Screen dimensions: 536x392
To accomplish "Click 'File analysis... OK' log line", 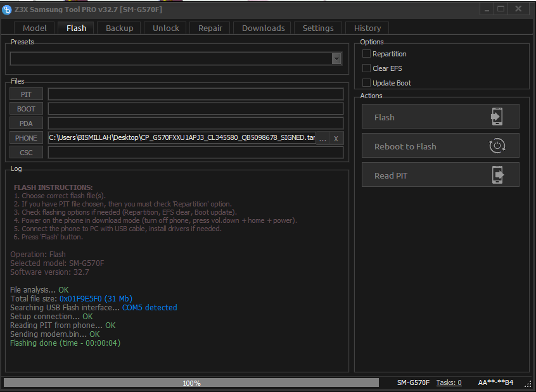I will (x=39, y=290).
